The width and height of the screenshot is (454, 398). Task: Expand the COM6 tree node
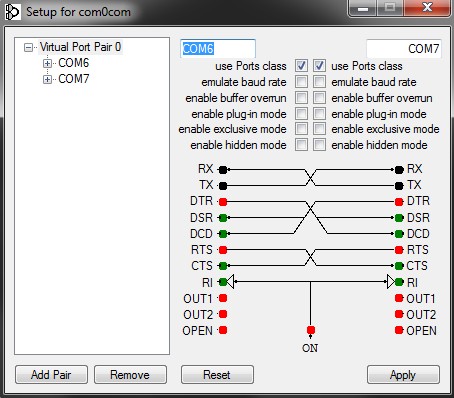coord(47,63)
